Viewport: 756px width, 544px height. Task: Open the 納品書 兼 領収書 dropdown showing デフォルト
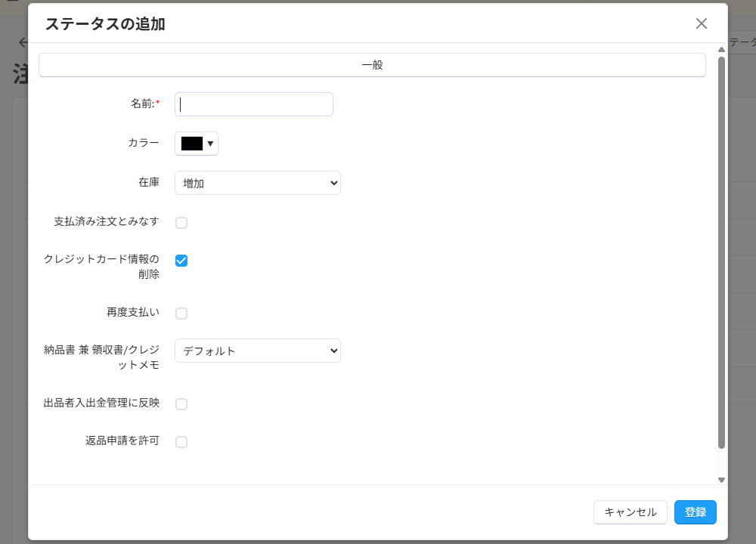pos(257,351)
